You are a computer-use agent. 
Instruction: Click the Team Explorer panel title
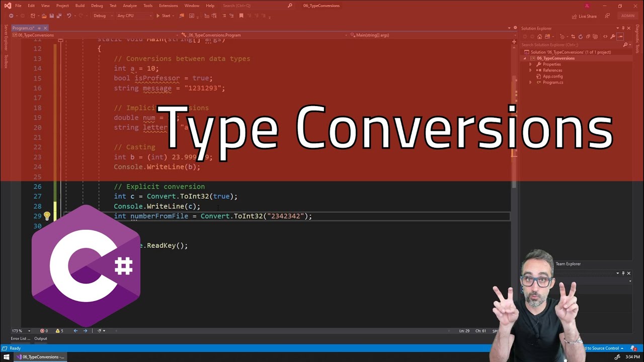pos(568,264)
